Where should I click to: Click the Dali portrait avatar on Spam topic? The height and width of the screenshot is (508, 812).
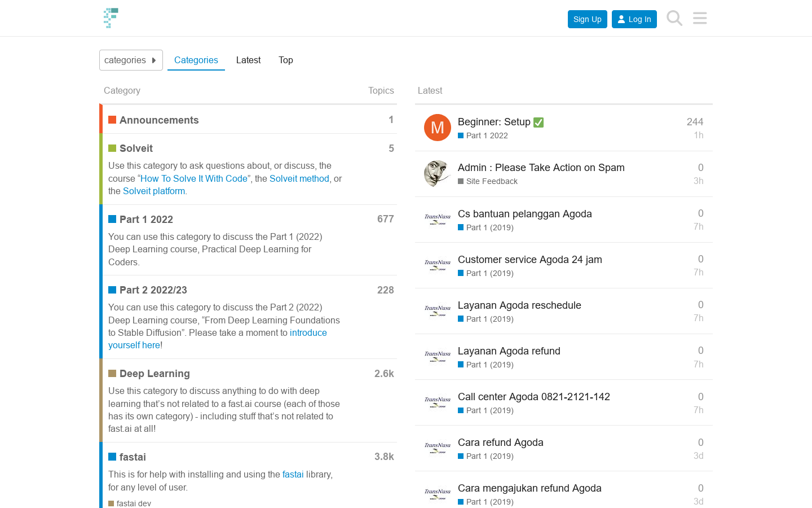(438, 173)
